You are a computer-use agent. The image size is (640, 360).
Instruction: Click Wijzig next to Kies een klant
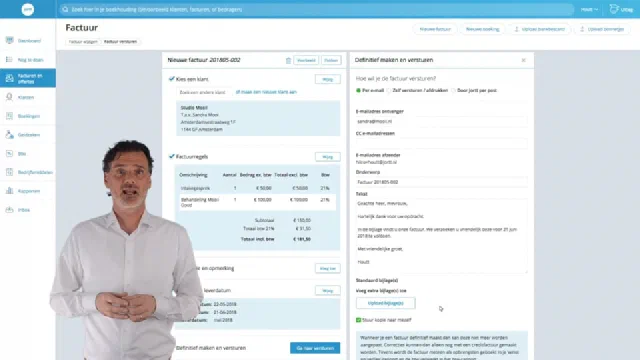[328, 79]
